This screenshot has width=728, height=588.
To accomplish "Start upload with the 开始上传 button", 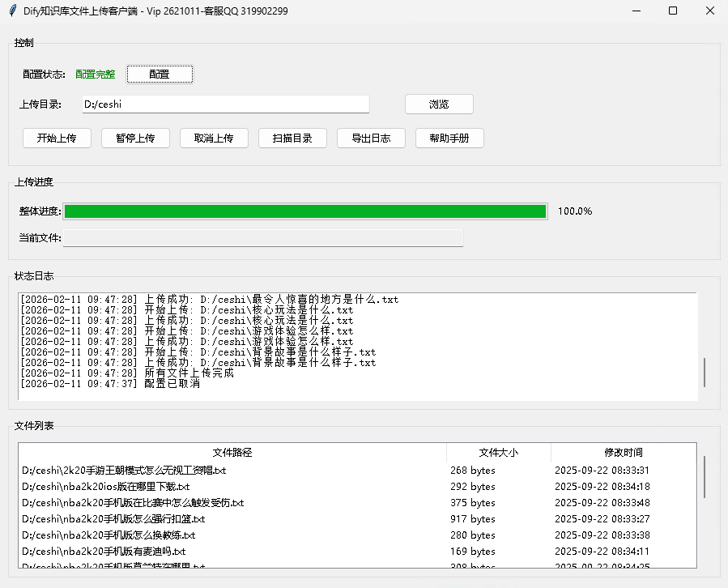I will coord(57,138).
